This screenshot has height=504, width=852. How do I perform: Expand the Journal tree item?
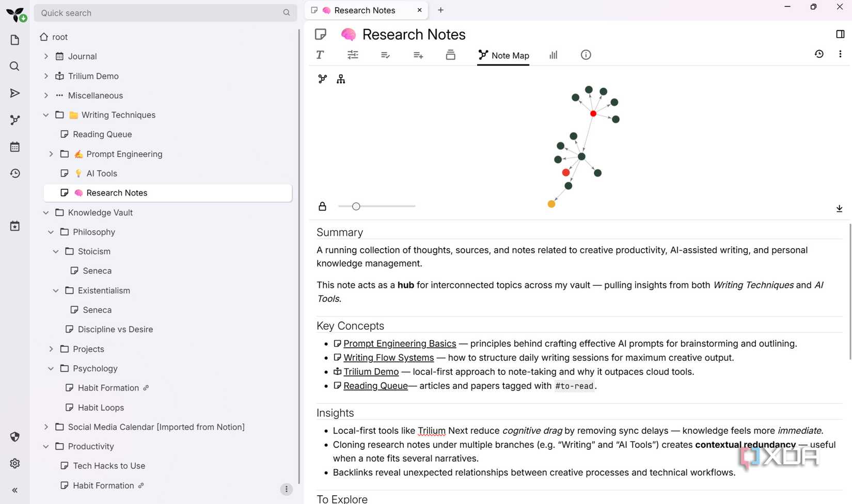point(45,56)
